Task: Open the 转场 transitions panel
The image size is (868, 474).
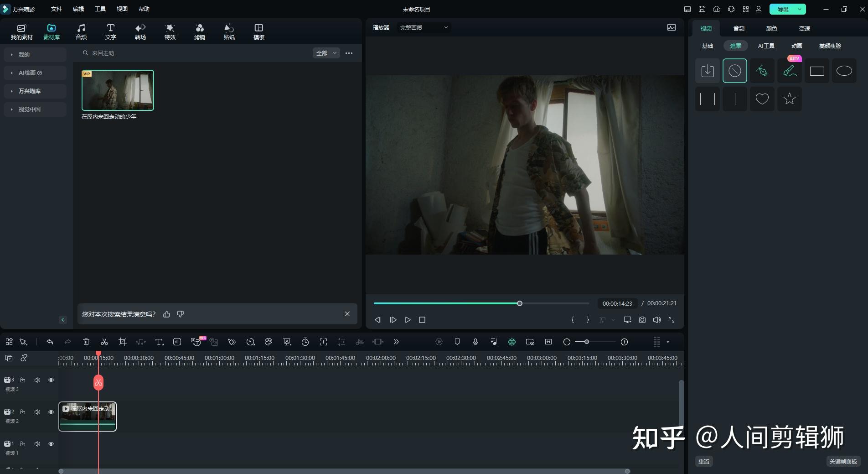Action: coord(140,32)
